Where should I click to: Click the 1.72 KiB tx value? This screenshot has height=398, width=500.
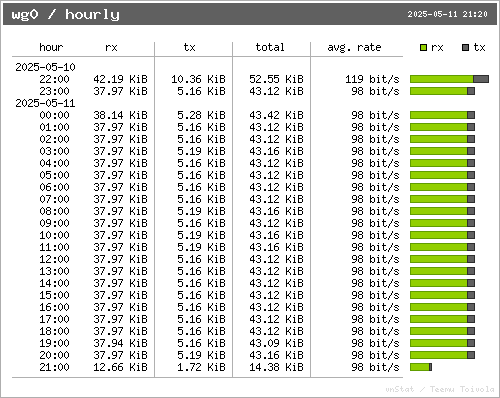click(201, 367)
